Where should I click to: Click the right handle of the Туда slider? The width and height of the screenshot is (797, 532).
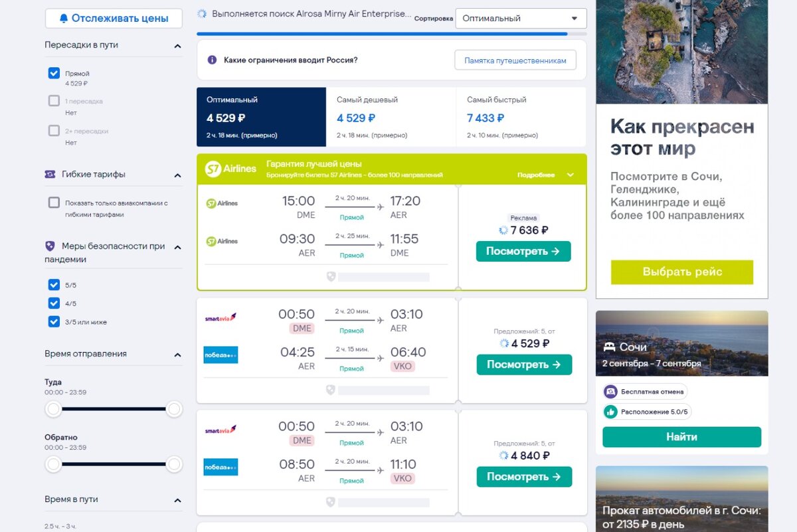click(174, 410)
